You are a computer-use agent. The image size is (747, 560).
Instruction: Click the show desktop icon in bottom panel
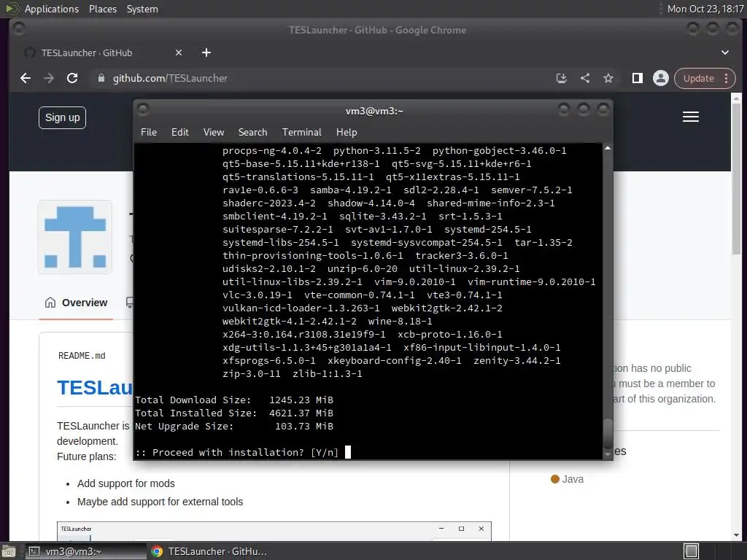(x=9, y=551)
